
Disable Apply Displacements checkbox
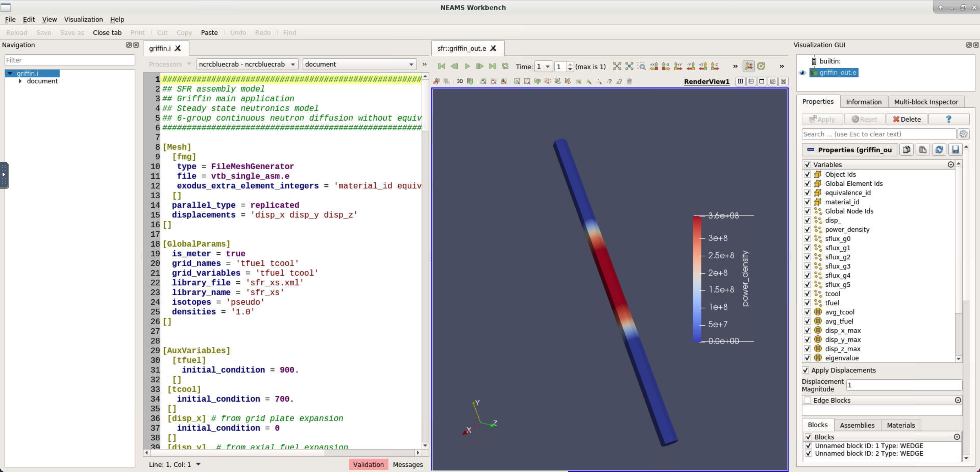pos(805,370)
